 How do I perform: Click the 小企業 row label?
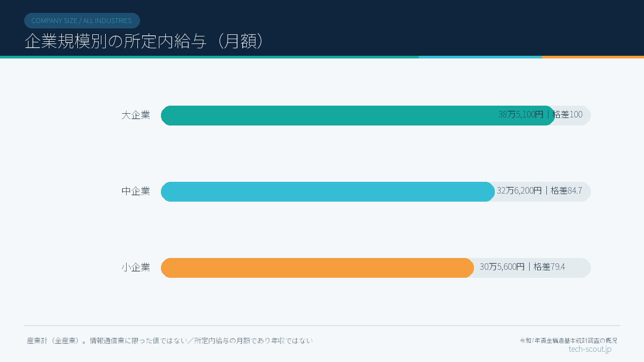(135, 268)
